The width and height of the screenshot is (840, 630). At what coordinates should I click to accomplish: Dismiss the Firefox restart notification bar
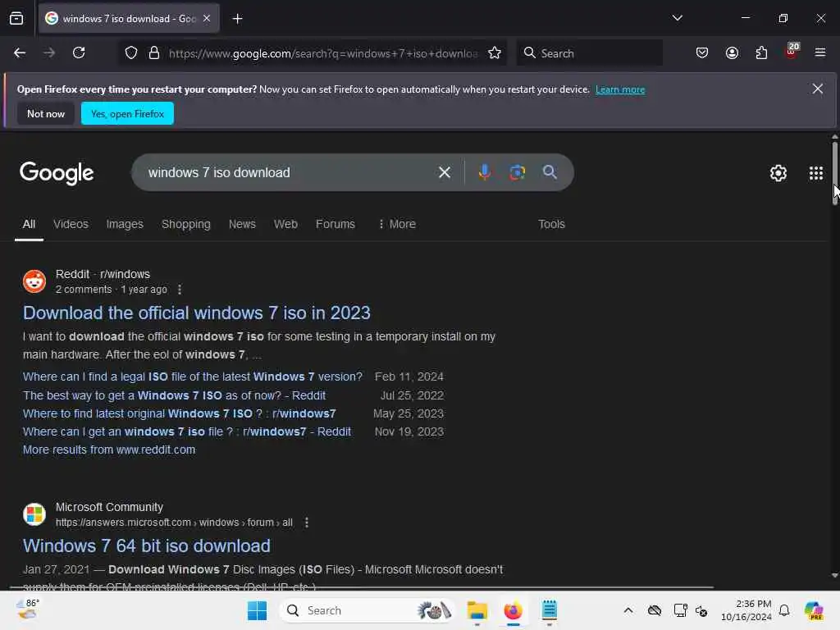pyautogui.click(x=818, y=89)
